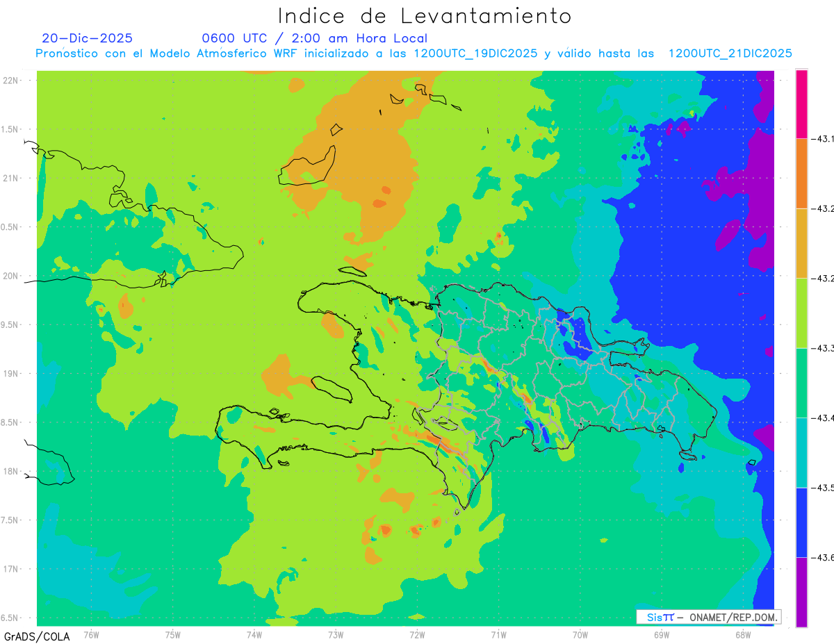The image size is (834, 644).
Task: Click the '71W' longitude axis label
Action: click(x=498, y=634)
